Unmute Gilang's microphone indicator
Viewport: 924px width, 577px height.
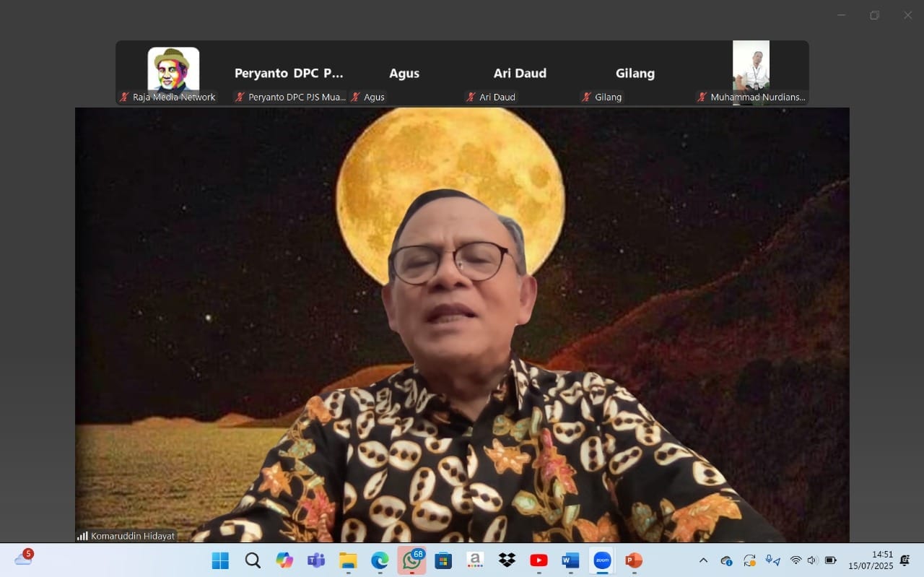(x=587, y=97)
